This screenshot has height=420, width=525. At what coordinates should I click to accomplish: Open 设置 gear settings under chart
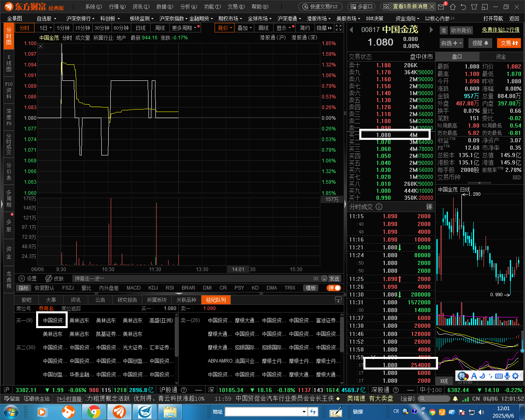pos(28,278)
